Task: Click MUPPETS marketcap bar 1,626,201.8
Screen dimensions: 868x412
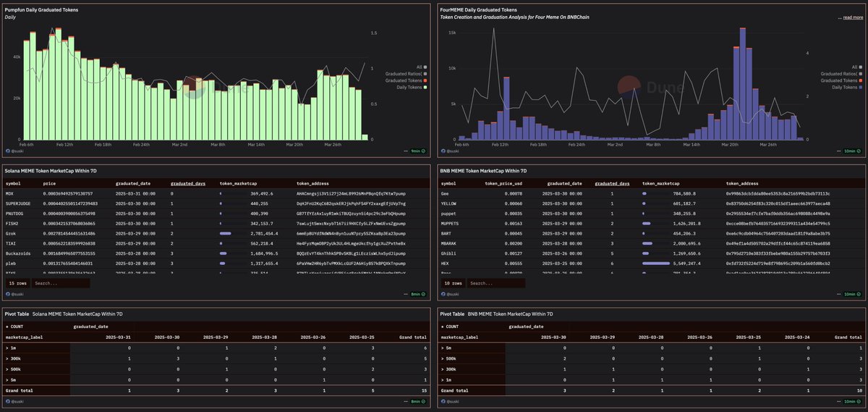Action: (x=647, y=224)
